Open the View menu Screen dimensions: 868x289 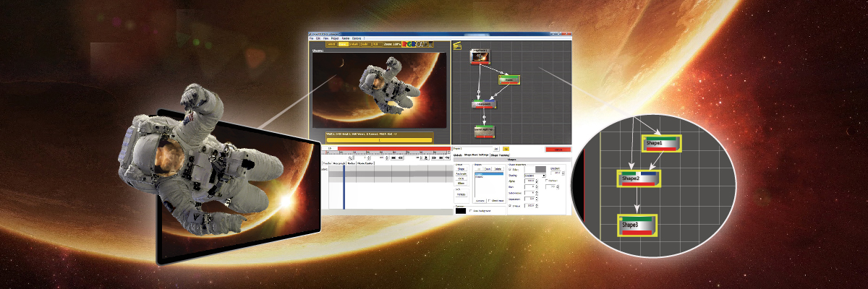325,38
